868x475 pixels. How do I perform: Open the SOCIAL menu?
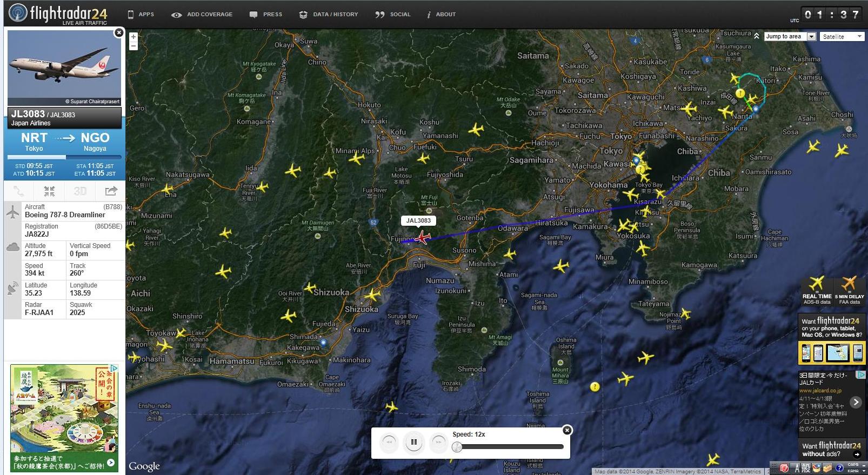tap(393, 15)
